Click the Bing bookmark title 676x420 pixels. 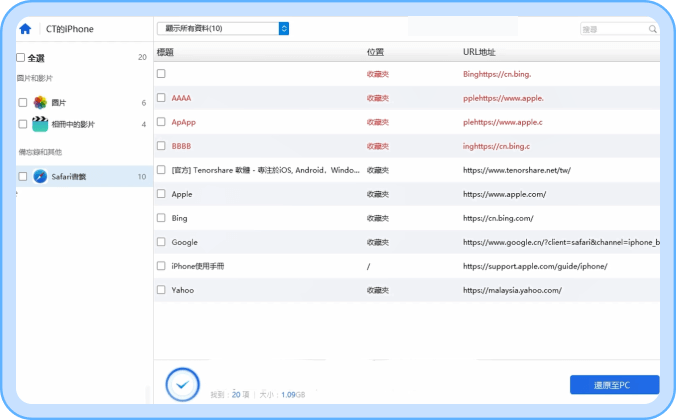179,218
